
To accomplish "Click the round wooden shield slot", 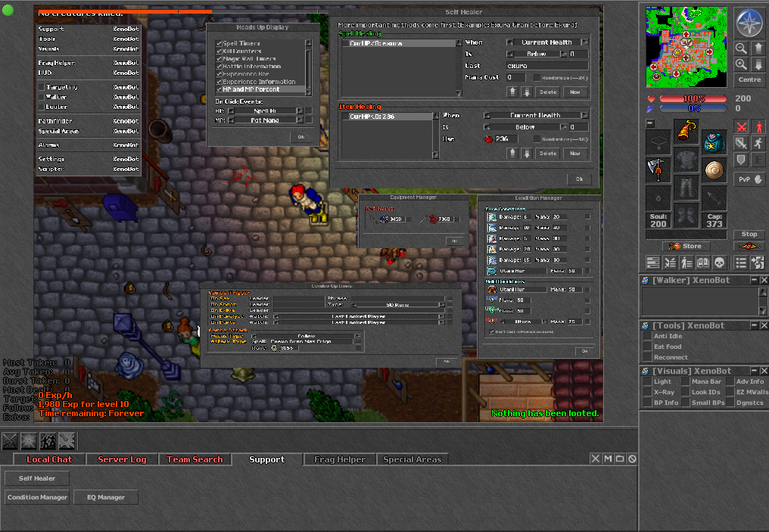I will (714, 170).
